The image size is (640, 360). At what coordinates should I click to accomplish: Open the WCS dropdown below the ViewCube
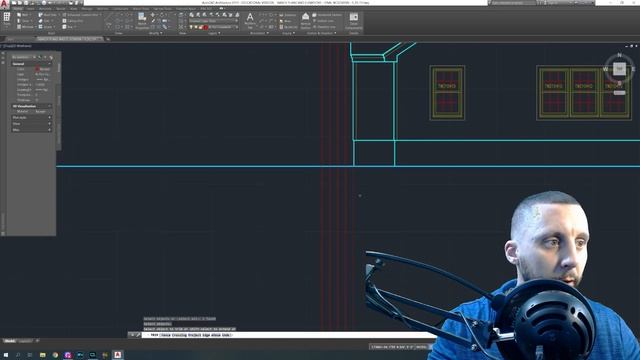(620, 93)
